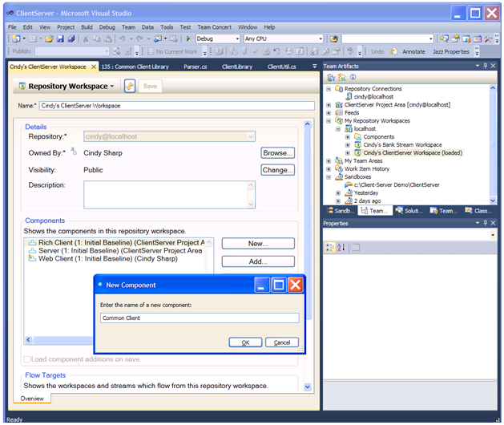Switch to the Parser.cs tab
Screen dimensions: 504x425
(x=195, y=67)
